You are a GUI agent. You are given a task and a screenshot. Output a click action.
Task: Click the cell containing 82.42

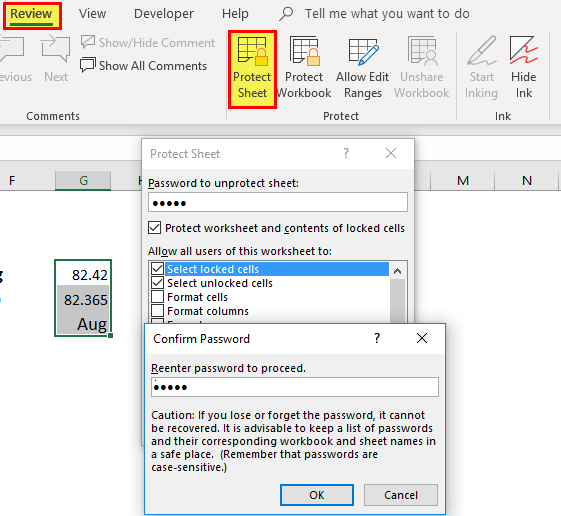tap(83, 274)
